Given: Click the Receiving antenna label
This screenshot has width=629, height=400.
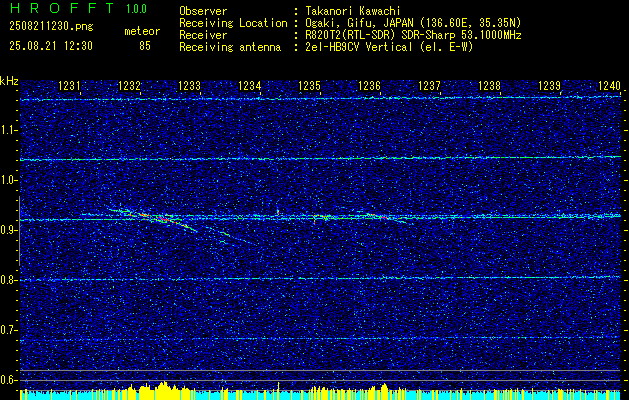Looking at the screenshot, I should 230,47.
